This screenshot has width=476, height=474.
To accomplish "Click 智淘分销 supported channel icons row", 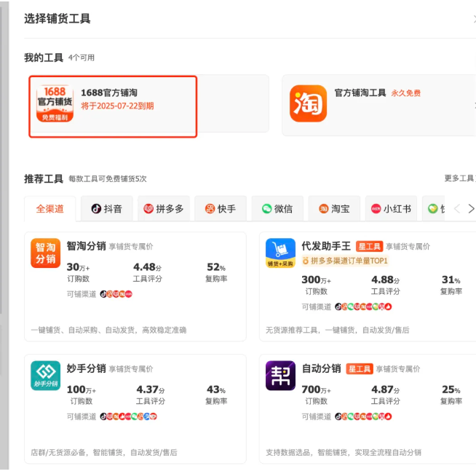I will click(116, 294).
